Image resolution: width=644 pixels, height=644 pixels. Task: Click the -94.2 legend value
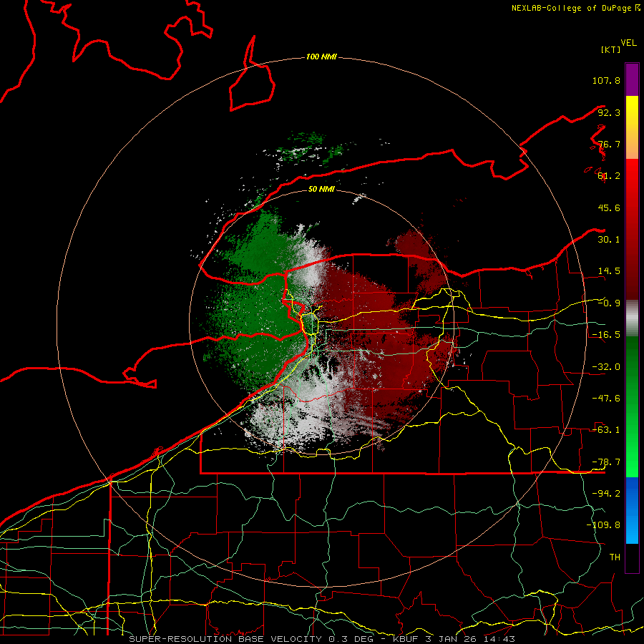tap(606, 494)
